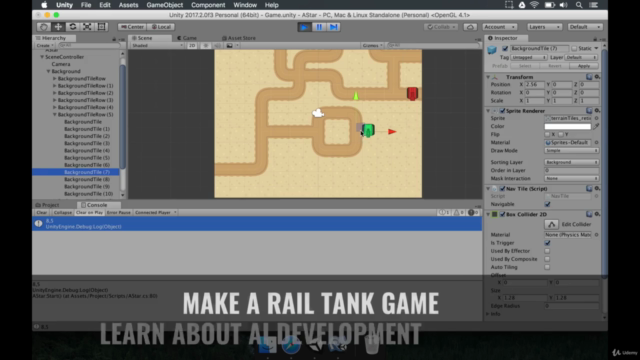This screenshot has height=360, width=640.
Task: Toggle BackgroundTile (7) active checkbox
Action: (x=505, y=49)
